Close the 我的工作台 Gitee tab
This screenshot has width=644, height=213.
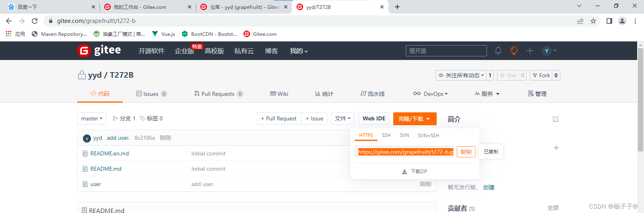(190, 7)
